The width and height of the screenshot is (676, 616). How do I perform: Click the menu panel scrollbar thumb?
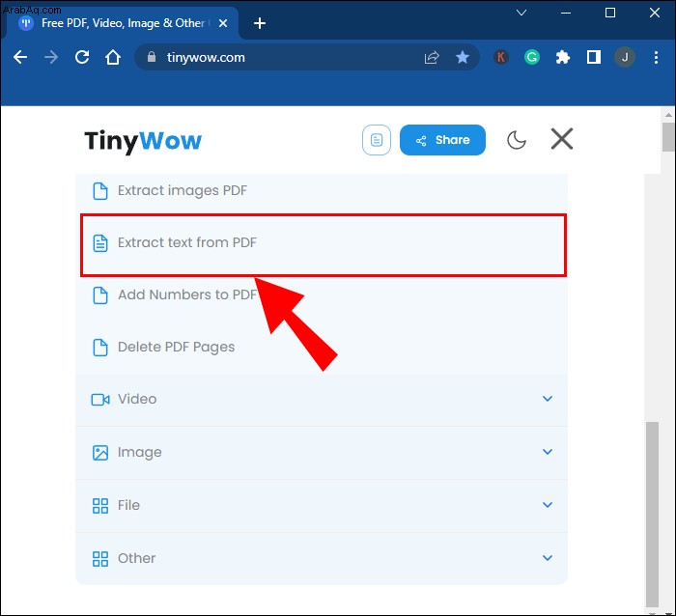[x=652, y=514]
